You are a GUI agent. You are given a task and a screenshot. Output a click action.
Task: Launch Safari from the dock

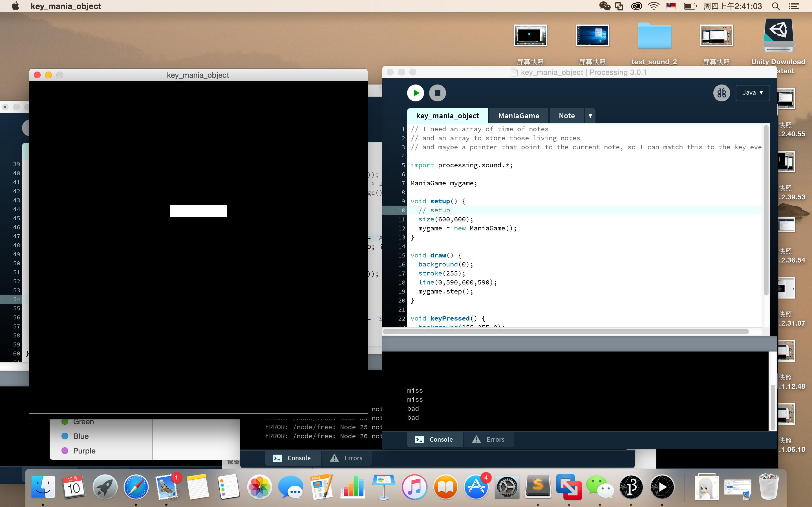coord(136,487)
